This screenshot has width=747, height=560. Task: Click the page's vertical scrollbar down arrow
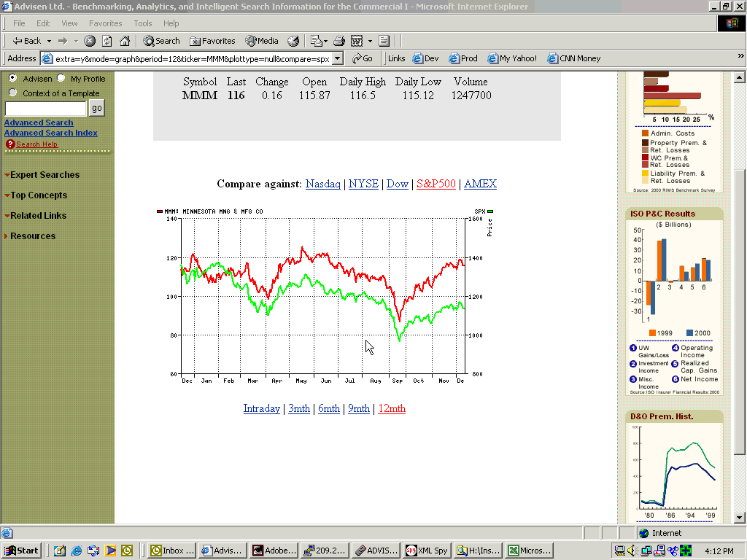739,517
